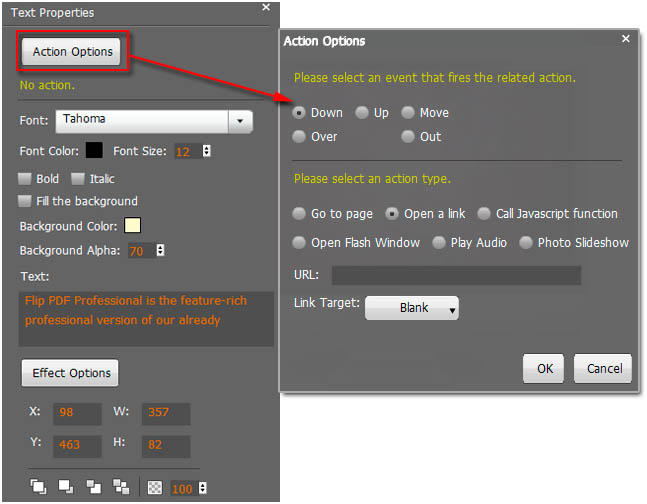Close the Text Properties panel
The height and width of the screenshot is (504, 647).
click(266, 8)
